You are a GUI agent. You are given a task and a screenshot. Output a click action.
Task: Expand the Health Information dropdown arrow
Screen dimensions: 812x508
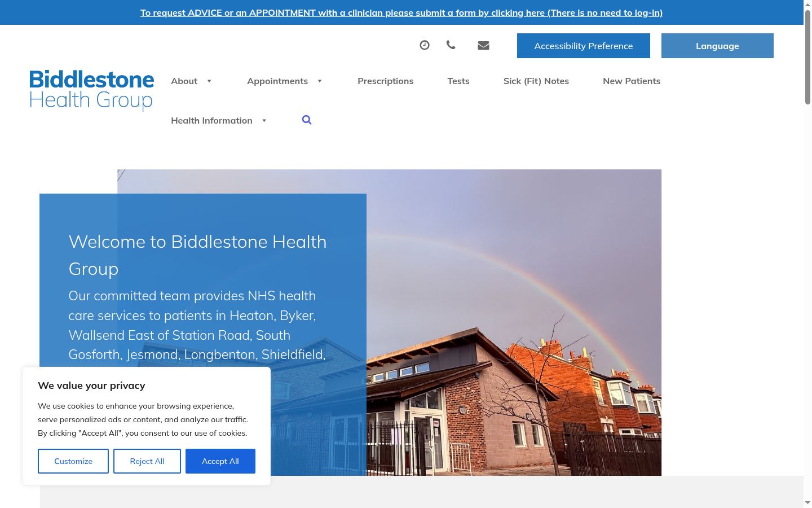tap(264, 121)
